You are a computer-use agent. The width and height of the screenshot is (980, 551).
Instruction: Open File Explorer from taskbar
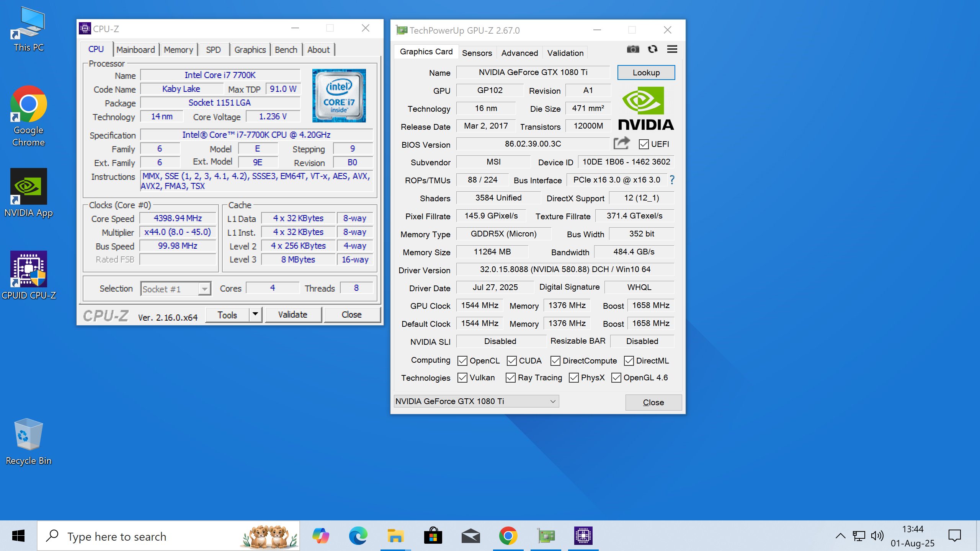pyautogui.click(x=395, y=536)
